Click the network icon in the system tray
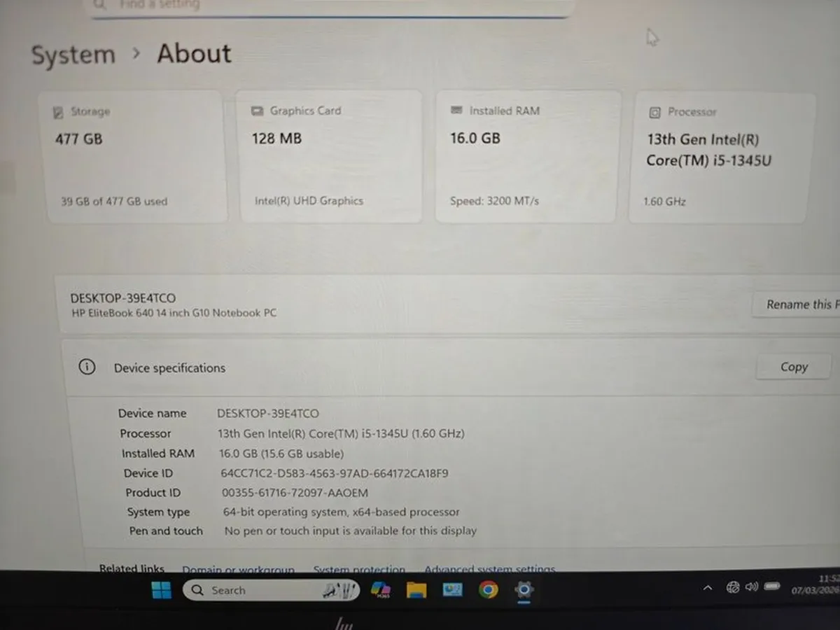Screen dimensions: 840x630 [x=733, y=587]
